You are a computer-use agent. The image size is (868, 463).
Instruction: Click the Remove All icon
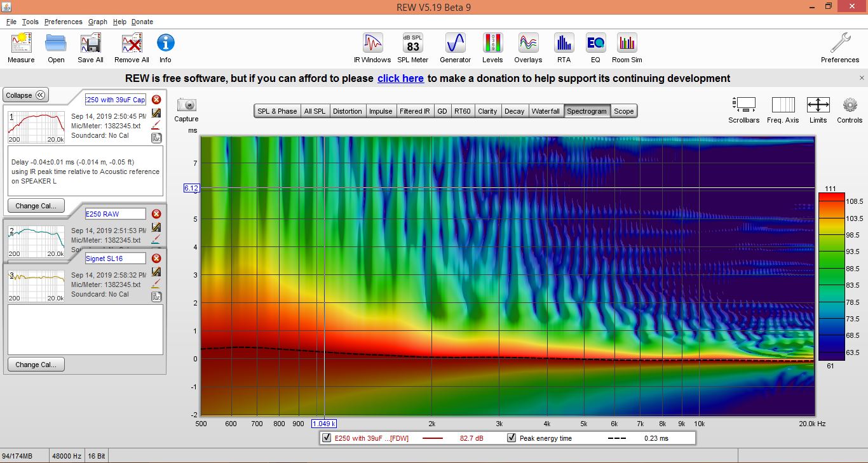tap(132, 44)
